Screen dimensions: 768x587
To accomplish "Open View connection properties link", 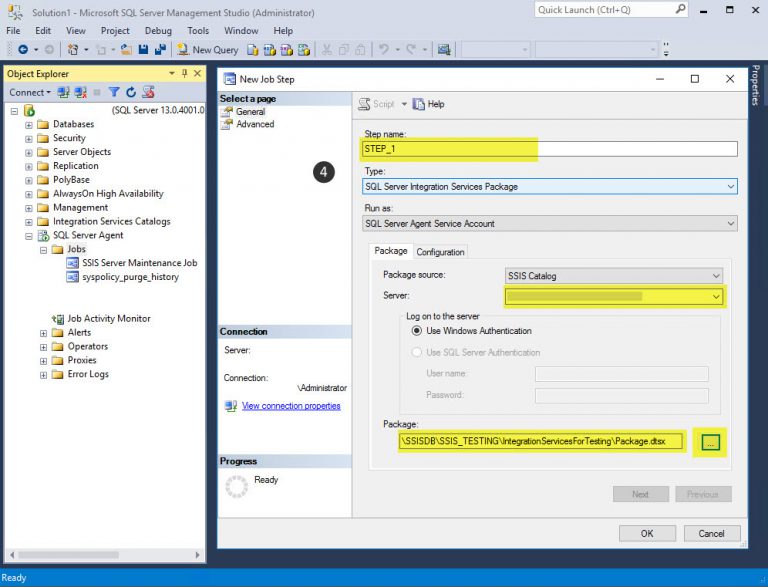I will click(291, 406).
